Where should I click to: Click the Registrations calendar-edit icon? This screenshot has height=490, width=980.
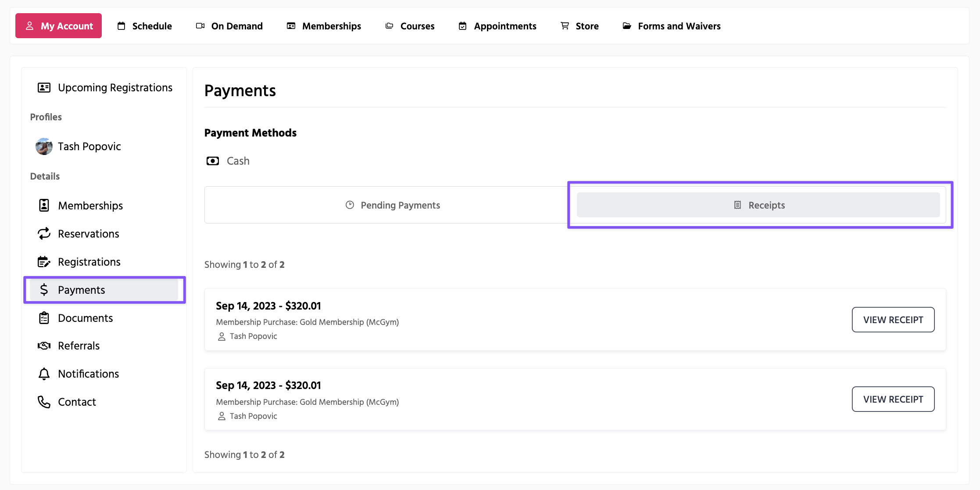click(44, 262)
